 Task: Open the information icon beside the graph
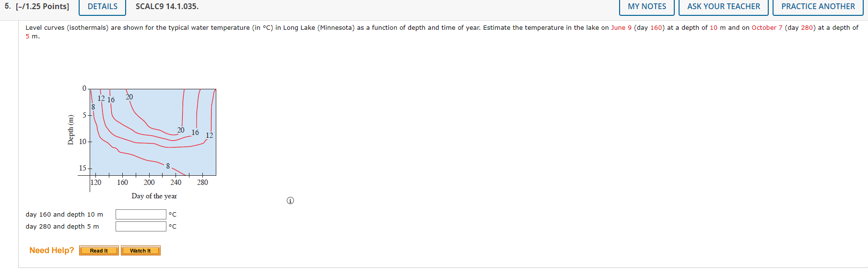(x=290, y=200)
